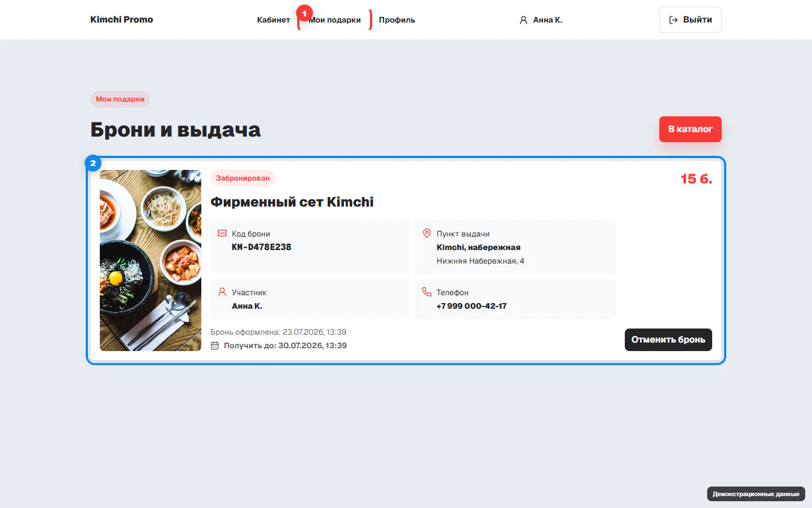Open the Кабинет navigation item
This screenshot has width=812, height=508.
pos(273,20)
